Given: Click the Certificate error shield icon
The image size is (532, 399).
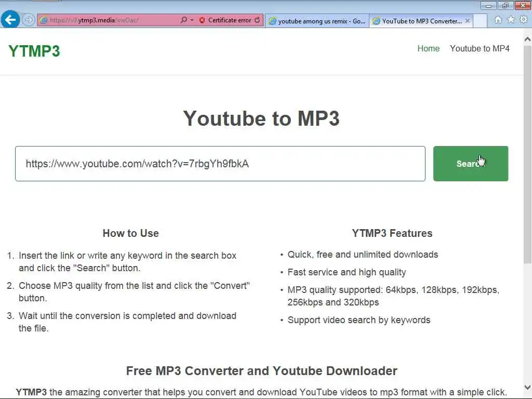Looking at the screenshot, I should coord(202,20).
